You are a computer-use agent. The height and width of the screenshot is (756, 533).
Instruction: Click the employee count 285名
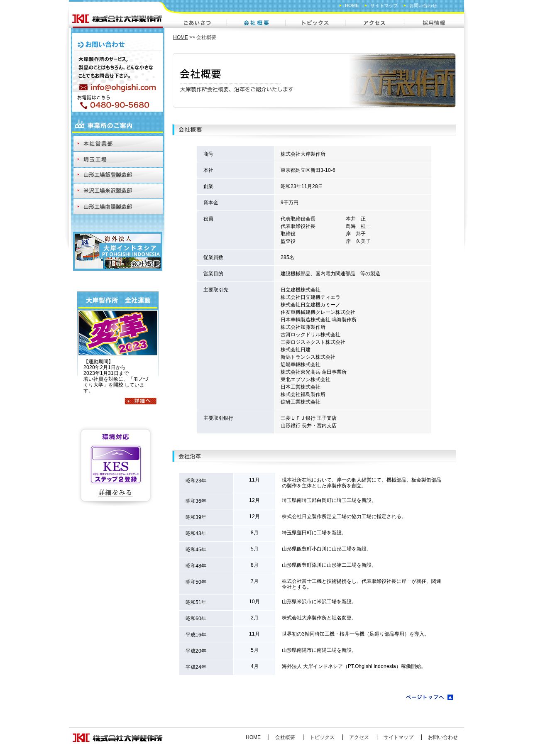287,257
